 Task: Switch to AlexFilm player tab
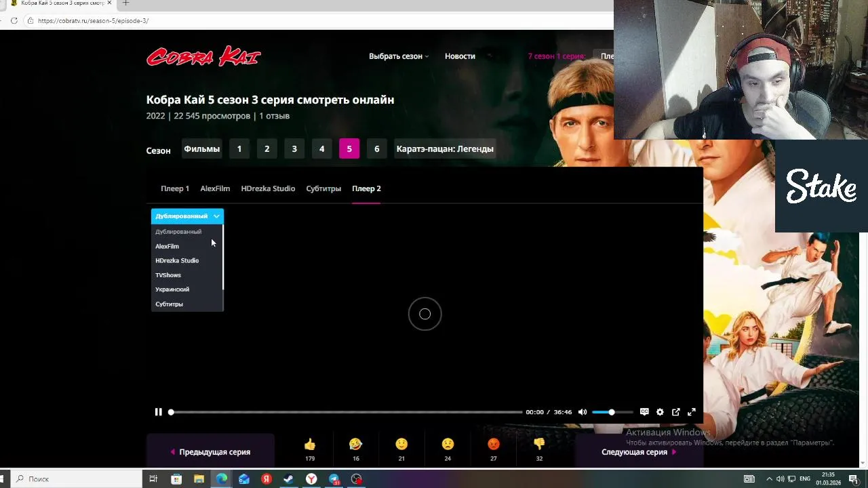pos(215,188)
